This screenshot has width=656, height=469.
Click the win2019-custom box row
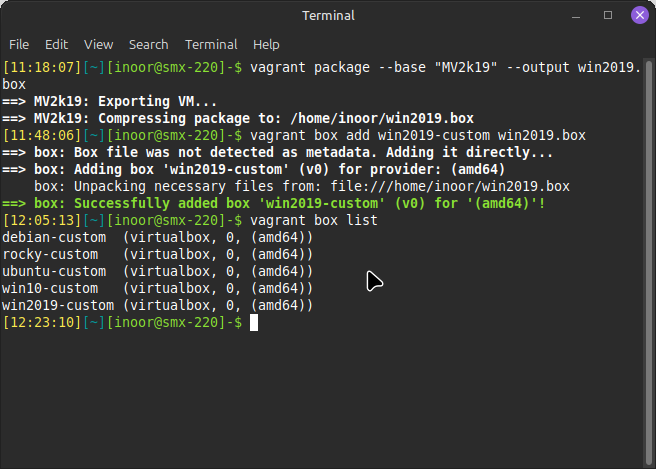[157, 305]
